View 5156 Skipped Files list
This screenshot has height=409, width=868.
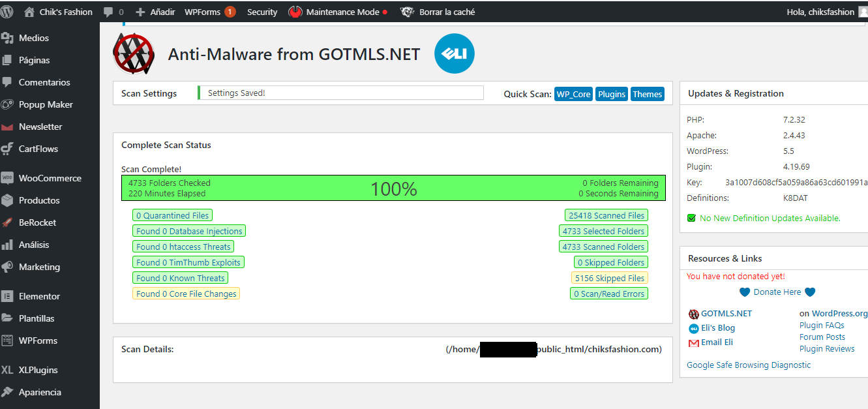coord(610,278)
